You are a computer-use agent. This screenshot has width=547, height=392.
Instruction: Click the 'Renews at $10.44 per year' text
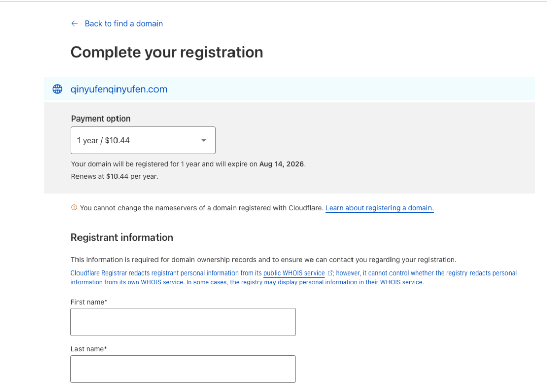(114, 177)
